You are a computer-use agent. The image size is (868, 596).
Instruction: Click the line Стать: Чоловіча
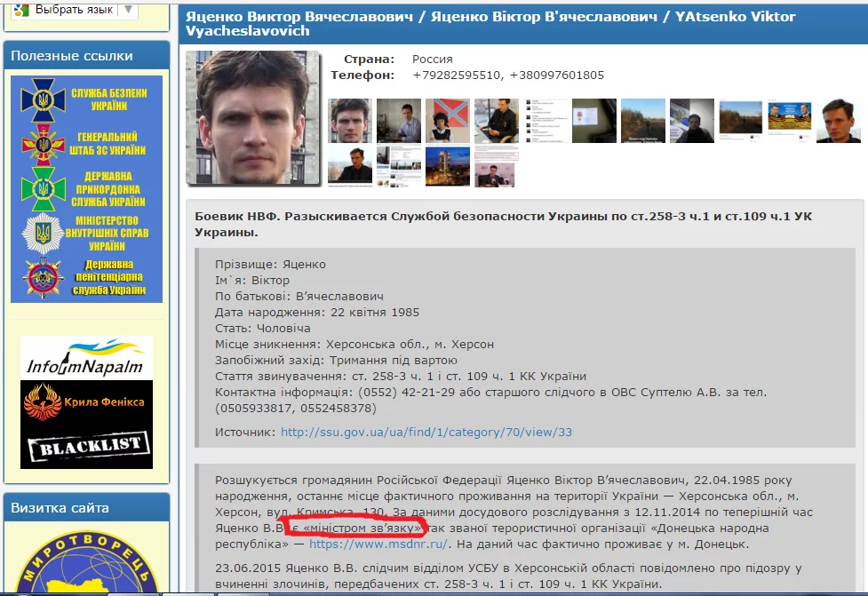click(x=262, y=329)
